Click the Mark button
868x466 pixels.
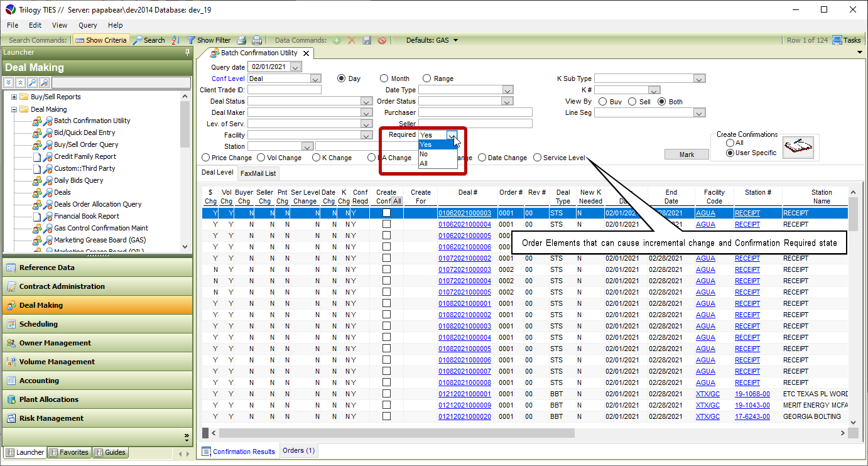point(686,154)
